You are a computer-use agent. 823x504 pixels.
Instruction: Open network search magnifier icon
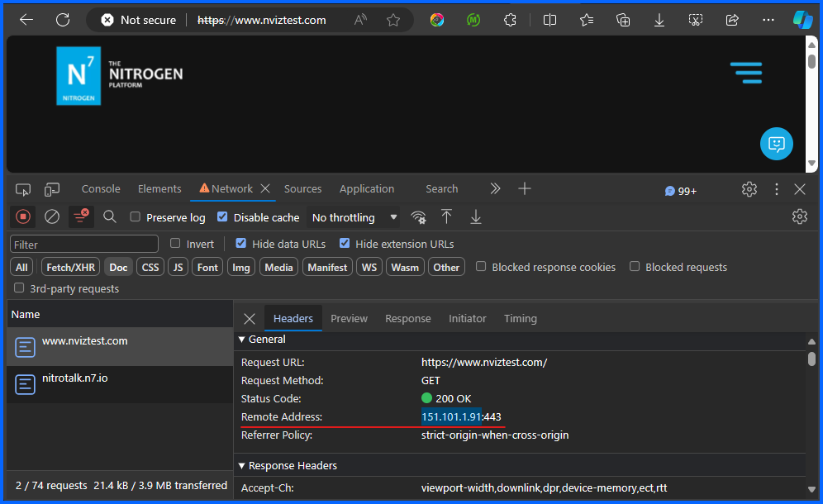[x=110, y=216]
